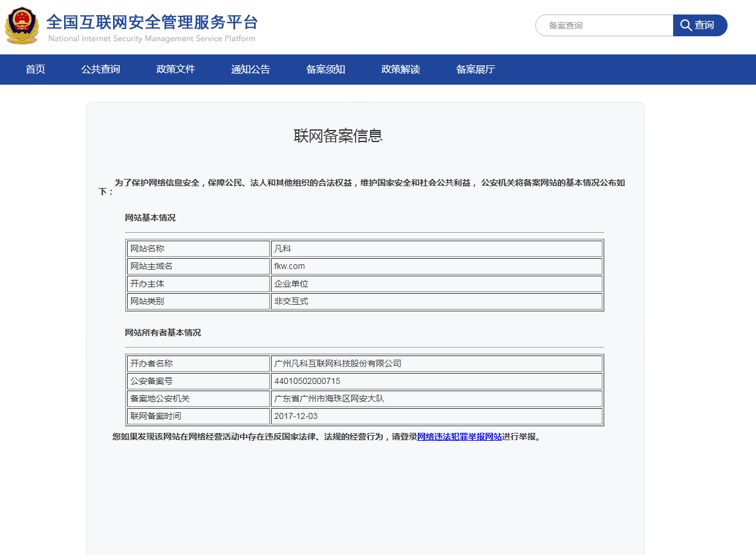The width and height of the screenshot is (756, 555).
Task: Select the 网站名称 label cell
Action: click(198, 248)
